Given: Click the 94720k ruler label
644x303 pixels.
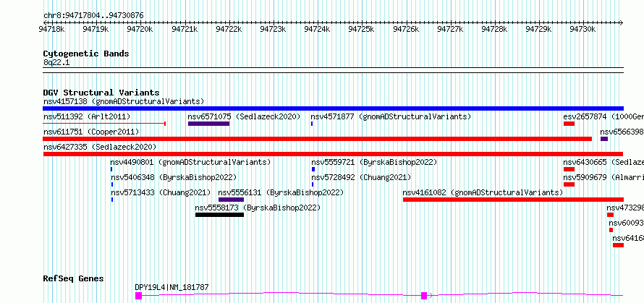Looking at the screenshot, I should pyautogui.click(x=140, y=29).
